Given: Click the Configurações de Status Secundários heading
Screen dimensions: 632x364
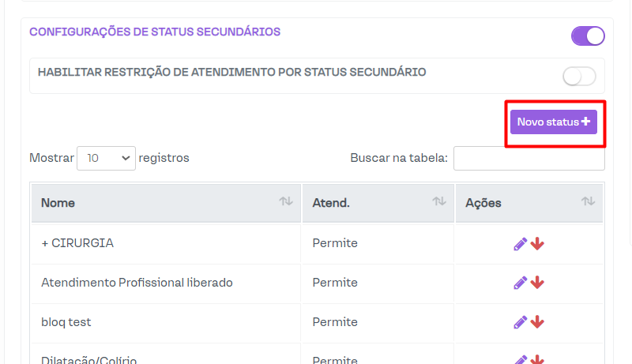Looking at the screenshot, I should click(x=155, y=32).
